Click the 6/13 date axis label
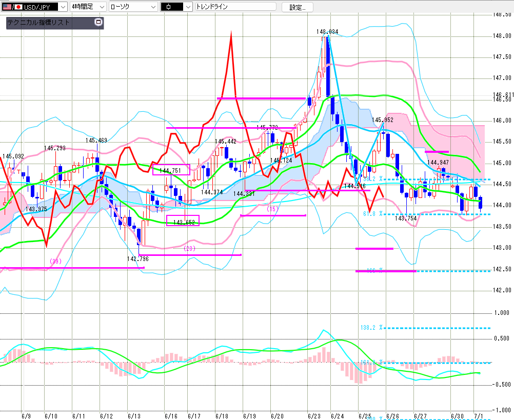The height and width of the screenshot is (420, 514). pyautogui.click(x=134, y=416)
